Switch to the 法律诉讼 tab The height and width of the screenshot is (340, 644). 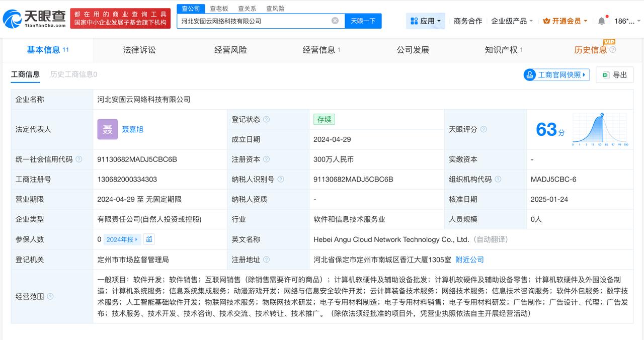[139, 50]
